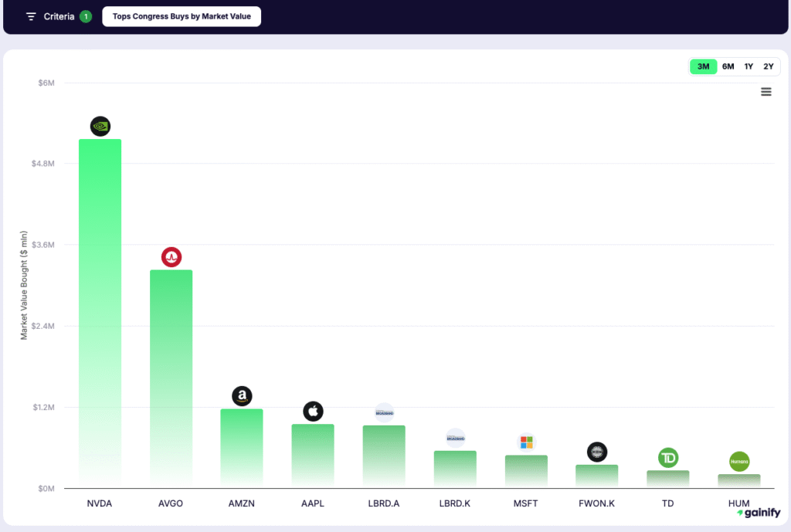Screen dimensions: 791x532
Task: Click the HUM bar in the chart
Action: click(x=739, y=481)
